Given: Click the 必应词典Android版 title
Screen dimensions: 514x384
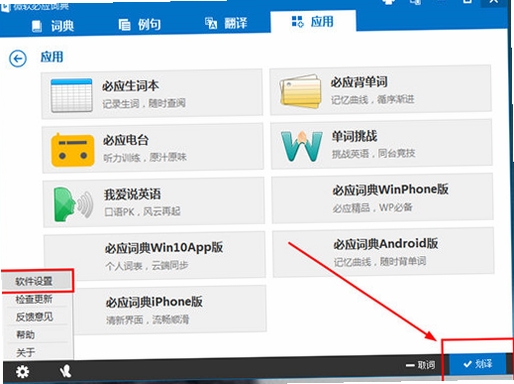Looking at the screenshot, I should (386, 244).
